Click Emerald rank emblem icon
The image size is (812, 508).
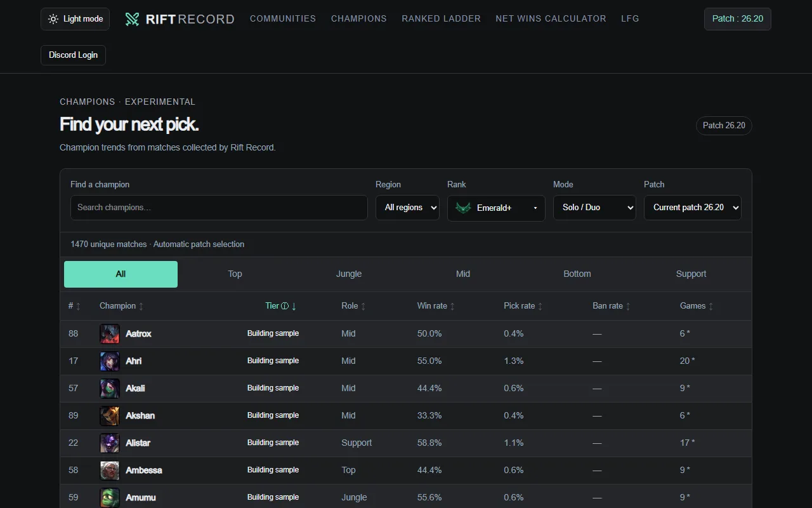point(464,208)
